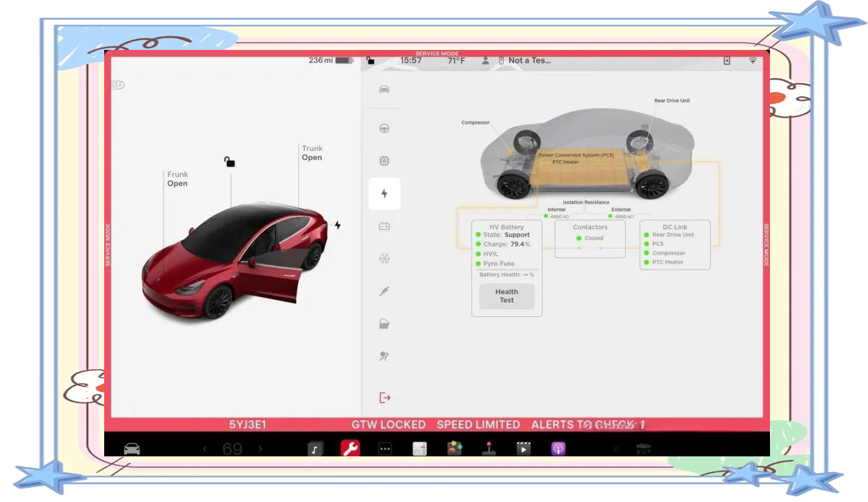The image size is (868, 502).
Task: Open the vehicle info car icon in sidebar
Action: (x=384, y=90)
